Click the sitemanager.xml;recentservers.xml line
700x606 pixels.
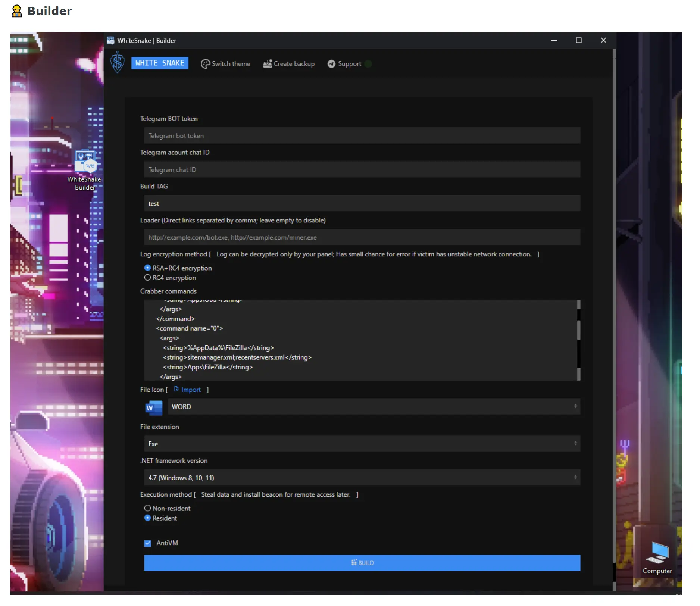pos(237,357)
